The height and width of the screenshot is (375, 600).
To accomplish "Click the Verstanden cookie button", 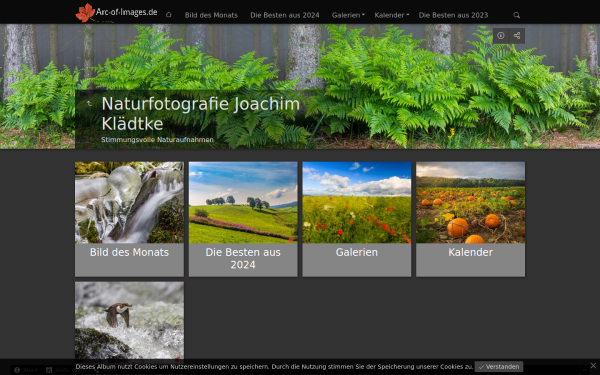I will click(499, 367).
